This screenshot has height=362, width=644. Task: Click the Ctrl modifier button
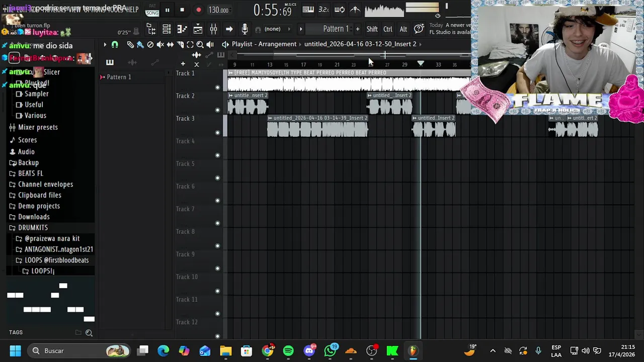tap(387, 29)
